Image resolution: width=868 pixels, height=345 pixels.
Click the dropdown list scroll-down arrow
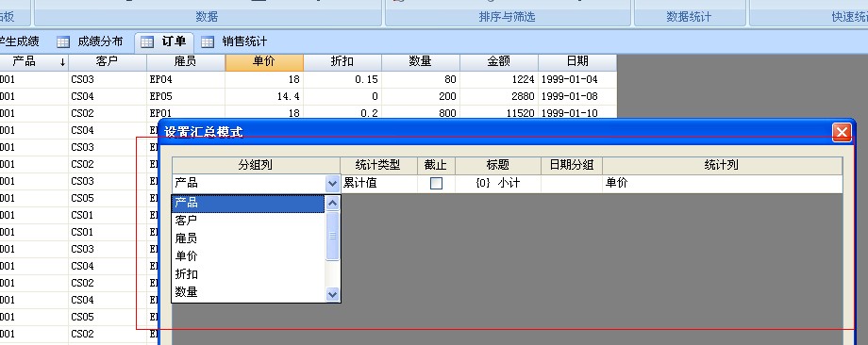pyautogui.click(x=332, y=295)
